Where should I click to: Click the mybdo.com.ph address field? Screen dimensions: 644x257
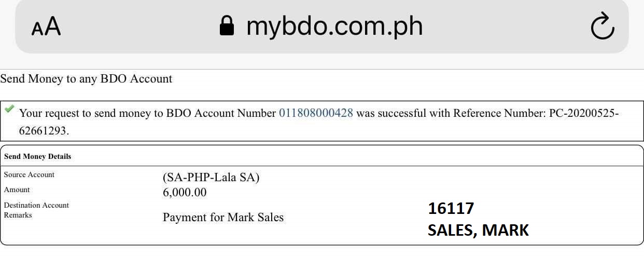pos(334,26)
